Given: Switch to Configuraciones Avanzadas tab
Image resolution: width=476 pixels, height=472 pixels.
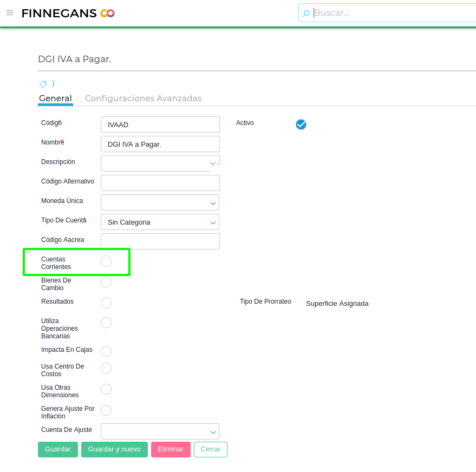Looking at the screenshot, I should pyautogui.click(x=143, y=99).
